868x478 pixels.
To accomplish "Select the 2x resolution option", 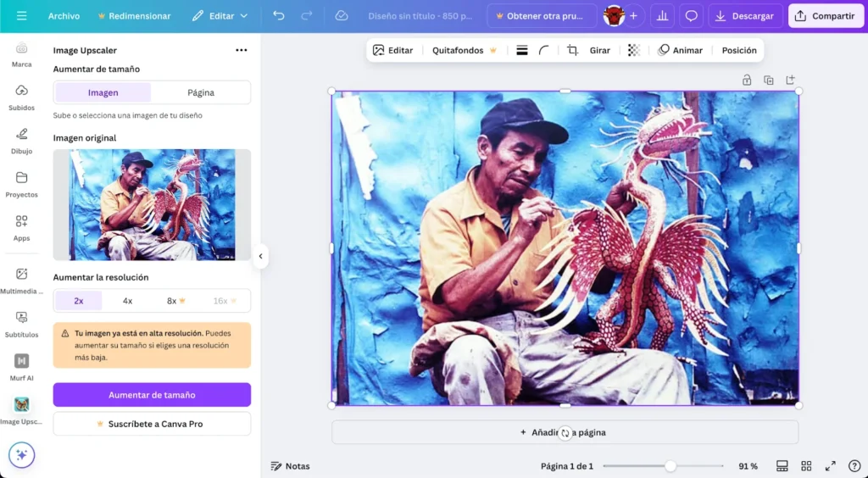I will coord(79,301).
